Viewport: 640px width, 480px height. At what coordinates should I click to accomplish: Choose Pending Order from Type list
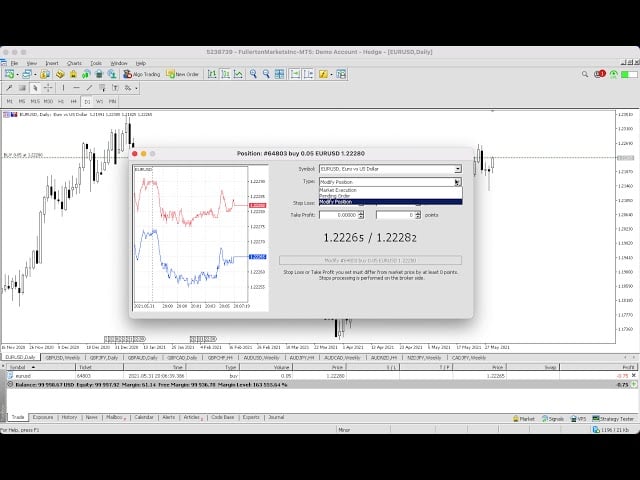[x=391, y=196]
